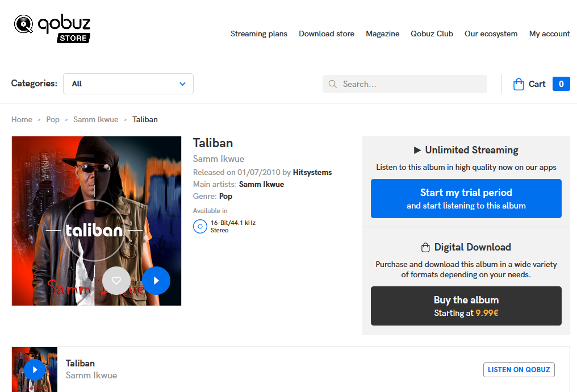The width and height of the screenshot is (577, 392).
Task: Open My account menu
Action: tap(549, 34)
